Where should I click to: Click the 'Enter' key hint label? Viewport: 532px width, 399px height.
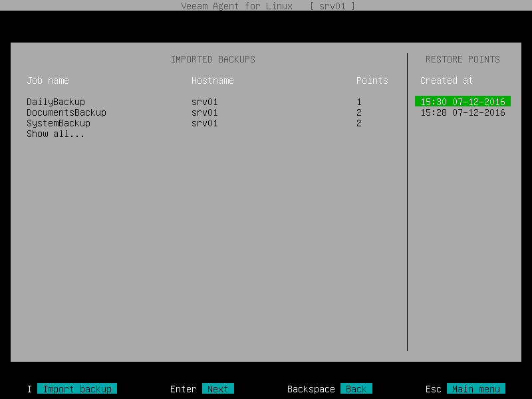184,389
